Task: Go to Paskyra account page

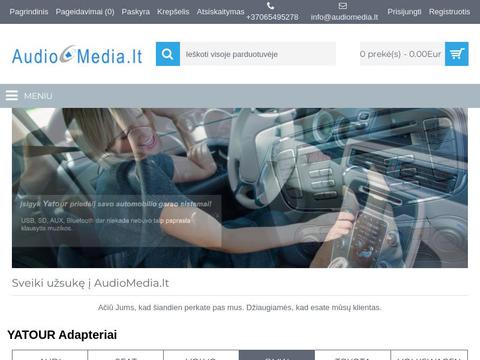Action: tap(136, 12)
